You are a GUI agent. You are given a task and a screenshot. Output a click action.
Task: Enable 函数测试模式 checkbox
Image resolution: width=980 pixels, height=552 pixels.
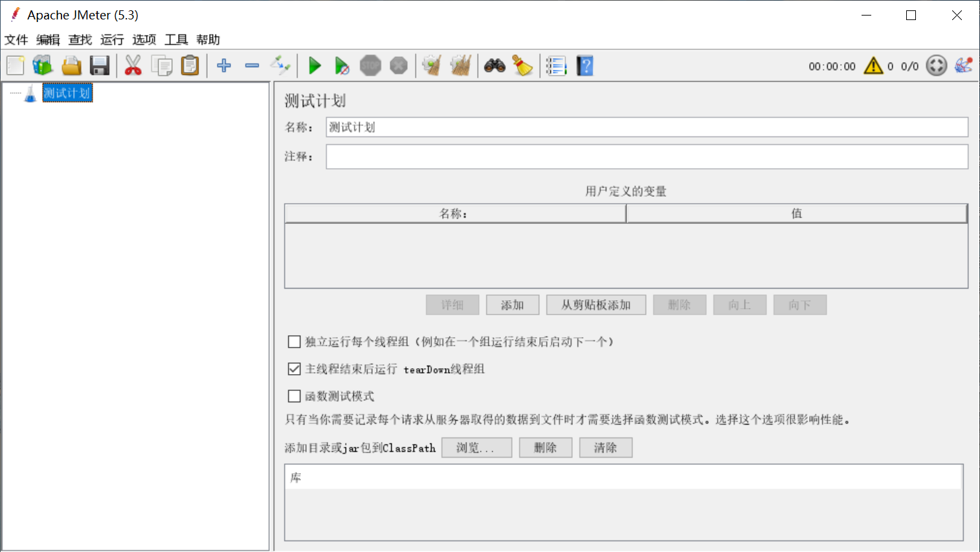[294, 396]
